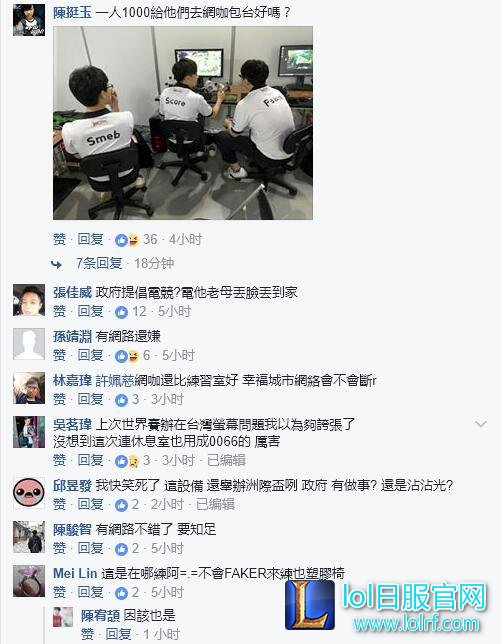Click the reaction icons showing 36 likes

[x=127, y=239]
